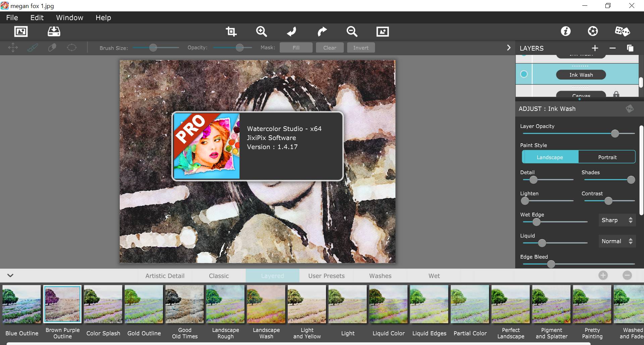Click the Redo arrow icon
The image size is (644, 345).
pos(322,31)
